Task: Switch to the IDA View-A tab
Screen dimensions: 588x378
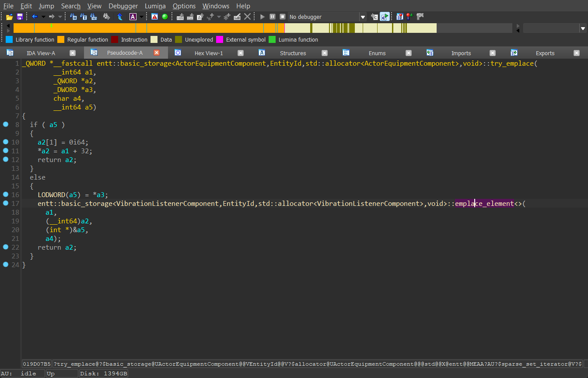Action: point(41,53)
